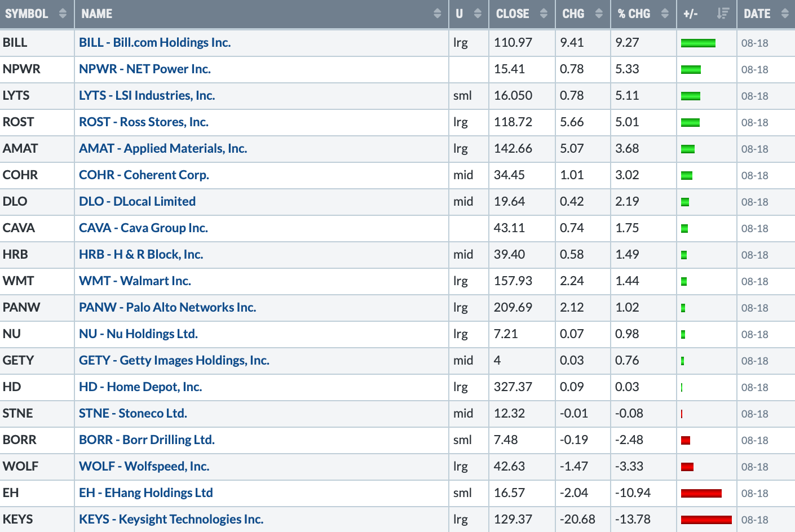Open WOLF - Wolfspeed link
Image resolution: width=795 pixels, height=532 pixels.
[x=144, y=466]
